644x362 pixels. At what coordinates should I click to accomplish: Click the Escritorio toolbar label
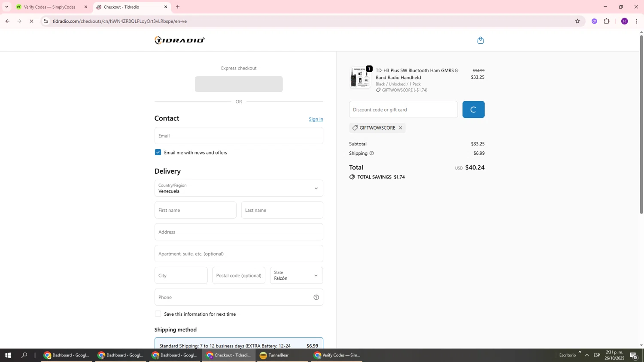click(567, 355)
